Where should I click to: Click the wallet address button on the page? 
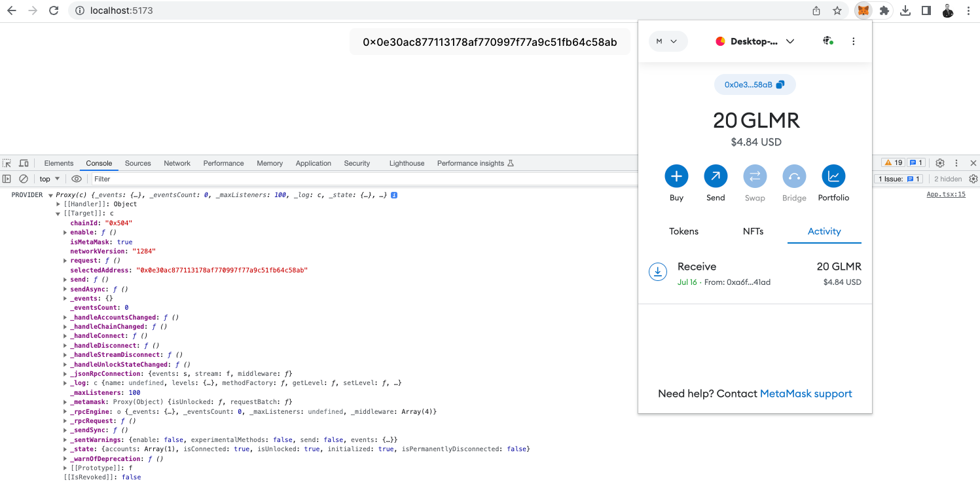[x=490, y=43]
